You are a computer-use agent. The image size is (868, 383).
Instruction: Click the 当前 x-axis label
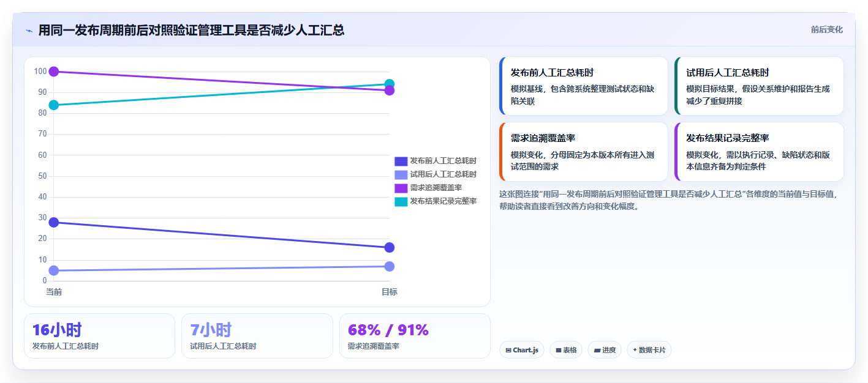(x=54, y=292)
